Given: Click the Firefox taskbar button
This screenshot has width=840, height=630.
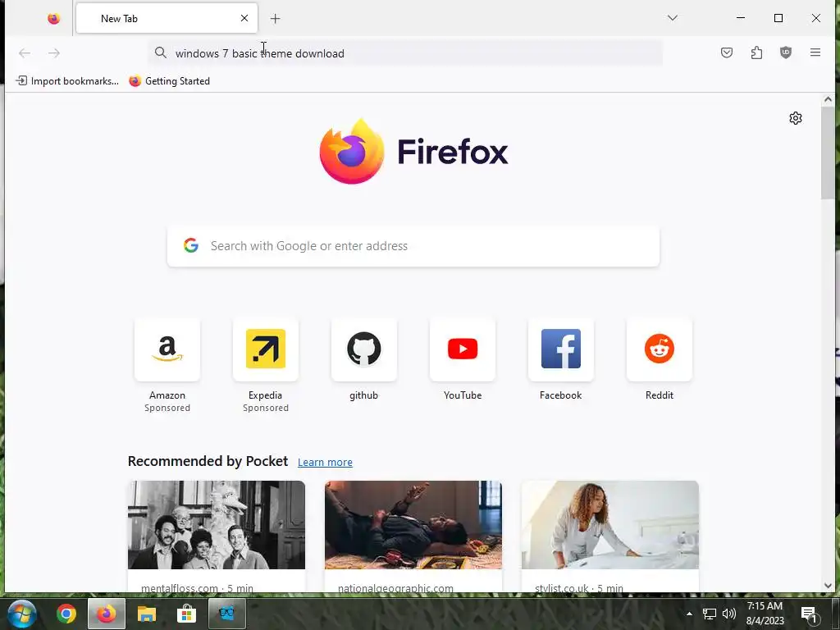Looking at the screenshot, I should coord(107,614).
